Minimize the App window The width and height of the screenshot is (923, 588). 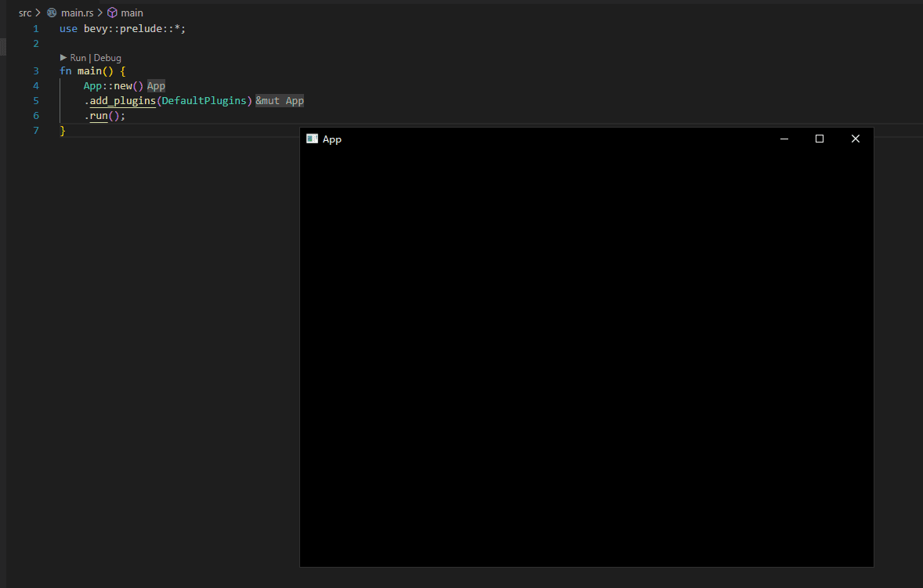pyautogui.click(x=784, y=139)
